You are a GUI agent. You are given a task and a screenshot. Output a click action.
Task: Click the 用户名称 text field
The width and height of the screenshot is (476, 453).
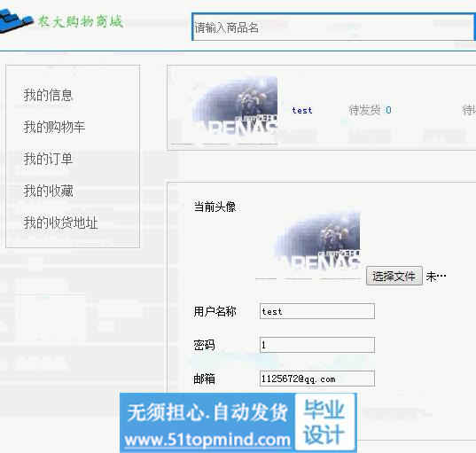tap(317, 311)
